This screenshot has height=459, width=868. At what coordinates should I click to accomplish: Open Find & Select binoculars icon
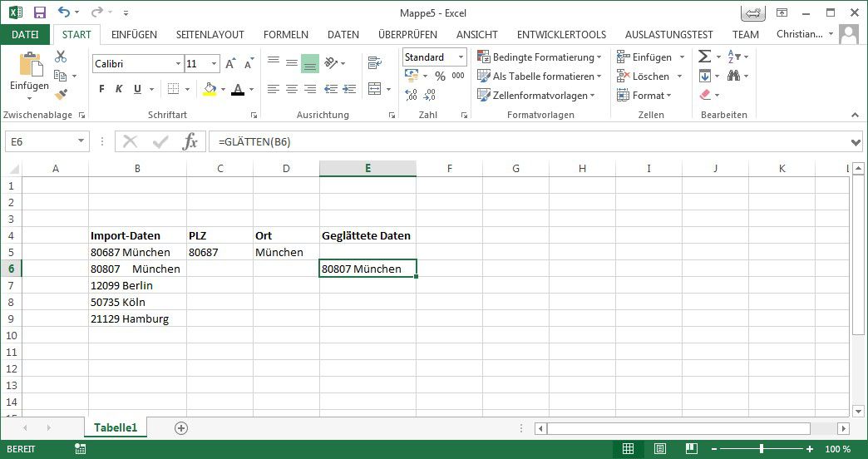(734, 76)
